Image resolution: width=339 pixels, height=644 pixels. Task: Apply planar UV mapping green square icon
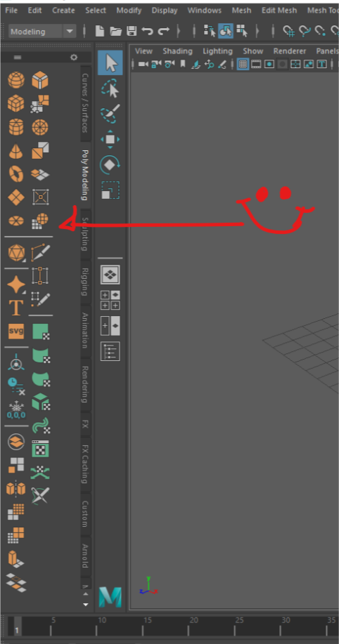coord(40,331)
